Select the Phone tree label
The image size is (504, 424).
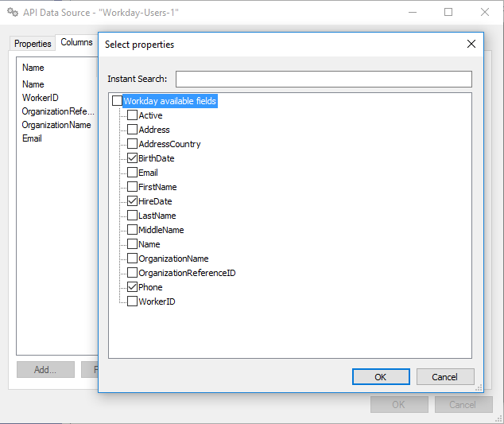(150, 287)
